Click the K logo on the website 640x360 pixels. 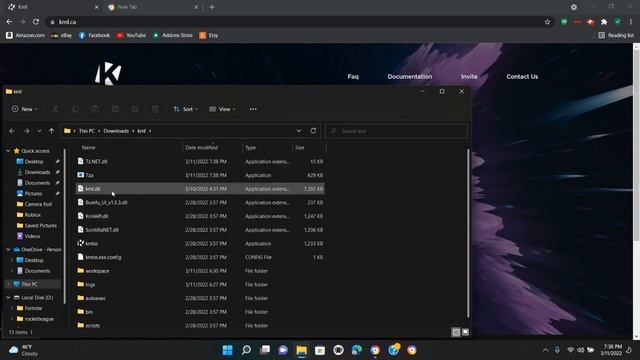coord(108,73)
